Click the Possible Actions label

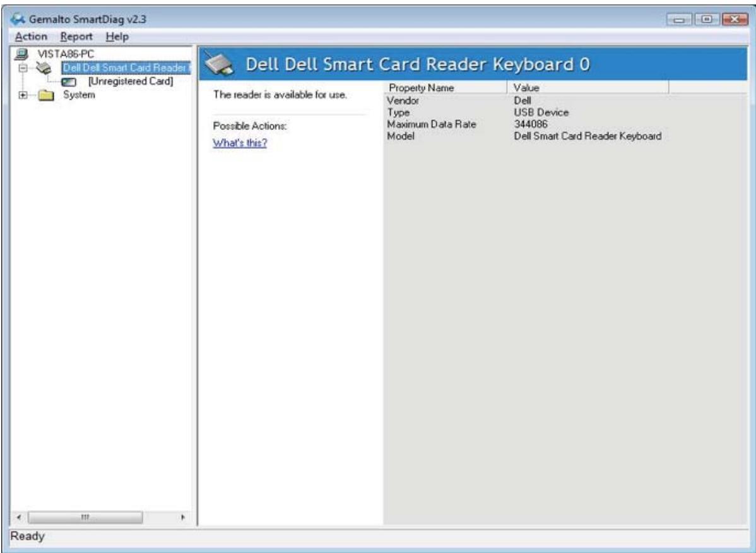click(x=250, y=126)
